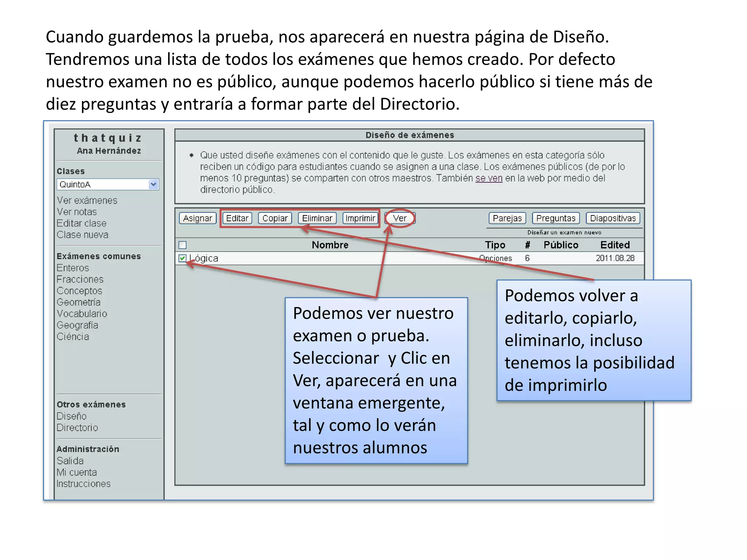Open Ver exámenes in sidebar
The width and height of the screenshot is (747, 560).
(87, 201)
